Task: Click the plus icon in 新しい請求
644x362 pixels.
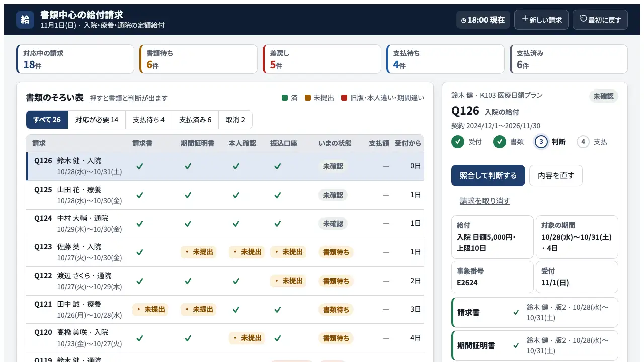Action: click(x=525, y=19)
